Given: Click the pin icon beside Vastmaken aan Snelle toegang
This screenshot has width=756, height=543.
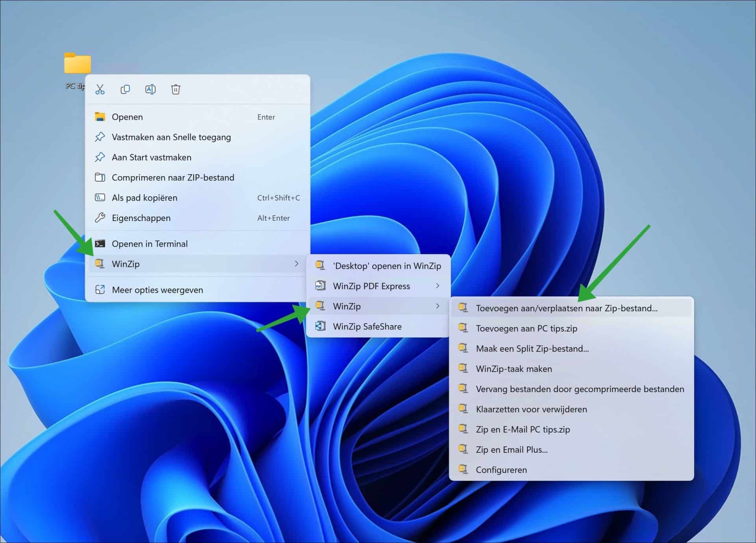Looking at the screenshot, I should pos(100,137).
